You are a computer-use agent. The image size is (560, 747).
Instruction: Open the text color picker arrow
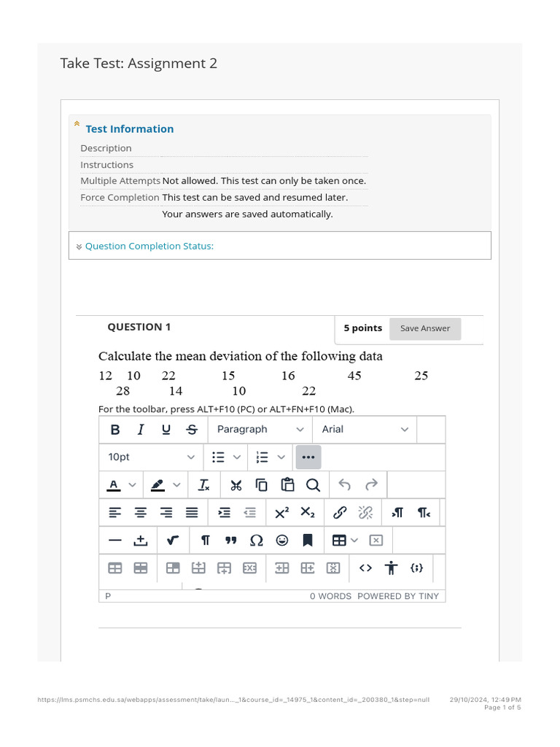click(133, 485)
